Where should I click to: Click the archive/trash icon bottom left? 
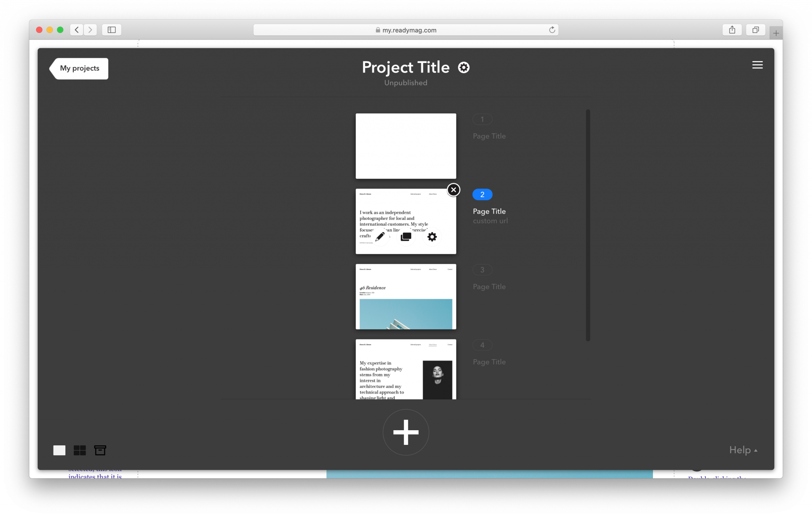(x=101, y=450)
